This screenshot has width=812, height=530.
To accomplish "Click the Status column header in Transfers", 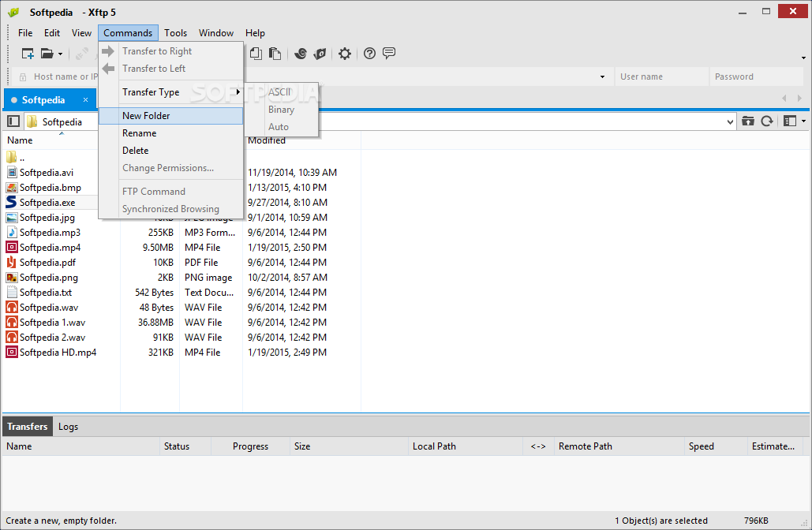I will 185,446.
